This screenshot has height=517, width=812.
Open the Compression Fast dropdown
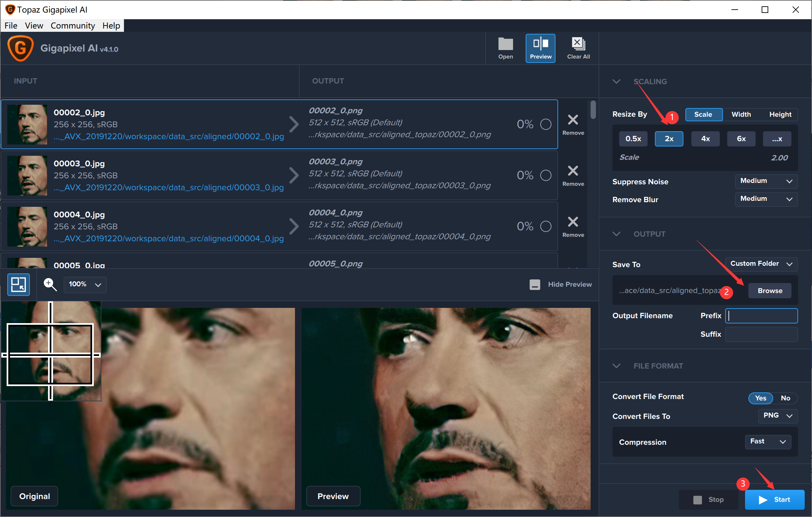(768, 441)
